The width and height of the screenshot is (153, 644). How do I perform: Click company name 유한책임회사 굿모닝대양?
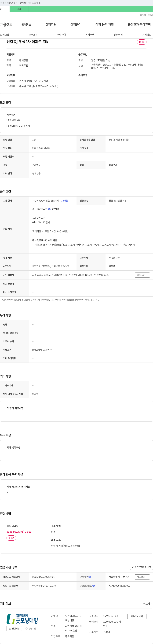coord(73,618)
